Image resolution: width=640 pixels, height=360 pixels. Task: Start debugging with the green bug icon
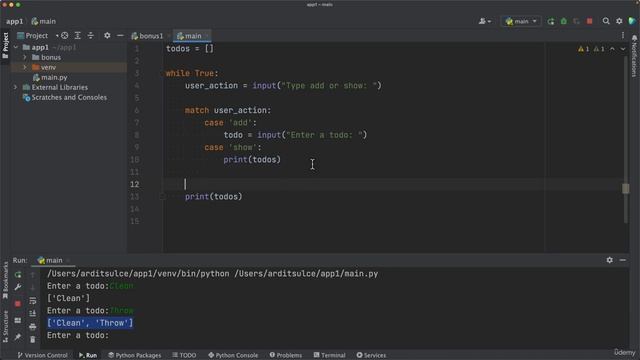click(564, 21)
